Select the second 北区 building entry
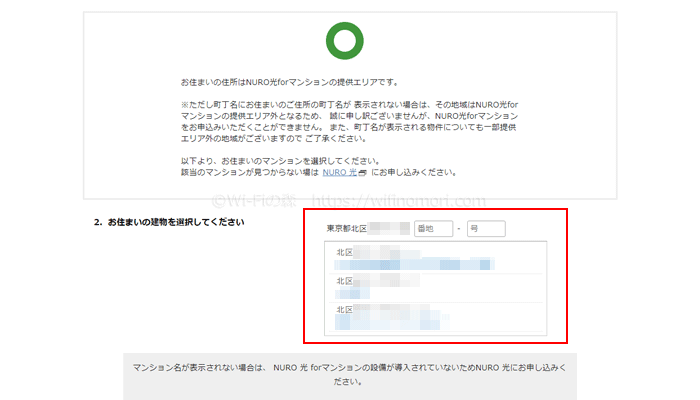This screenshot has height=400, width=700. [435, 288]
